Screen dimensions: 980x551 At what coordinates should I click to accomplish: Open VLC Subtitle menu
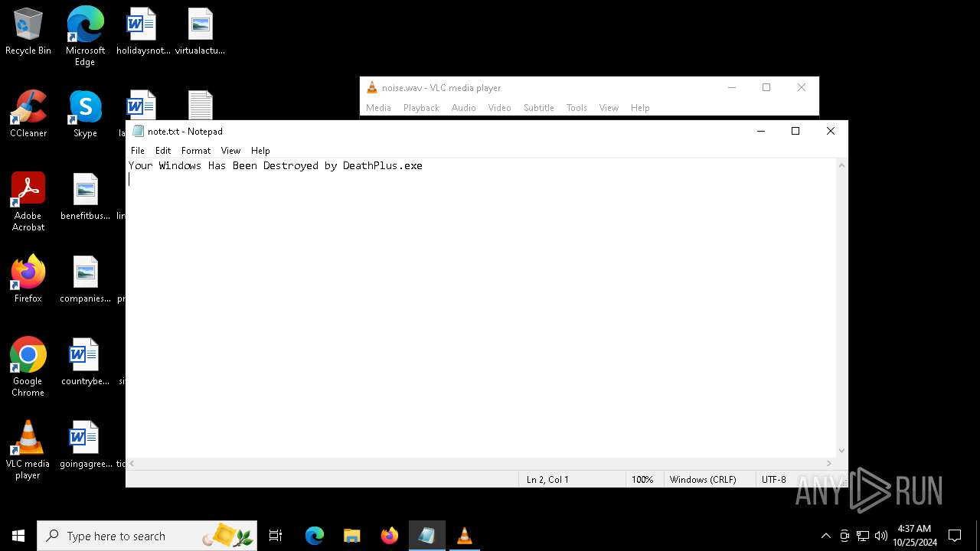(538, 108)
